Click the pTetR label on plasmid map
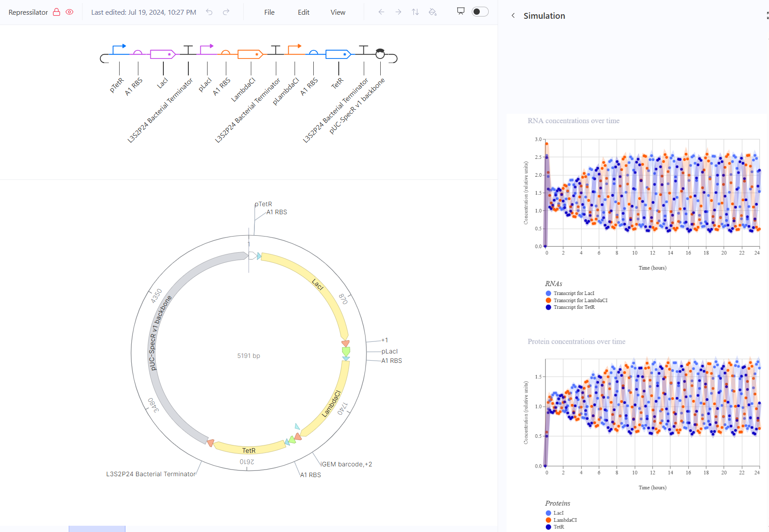This screenshot has height=532, width=769. coord(263,204)
